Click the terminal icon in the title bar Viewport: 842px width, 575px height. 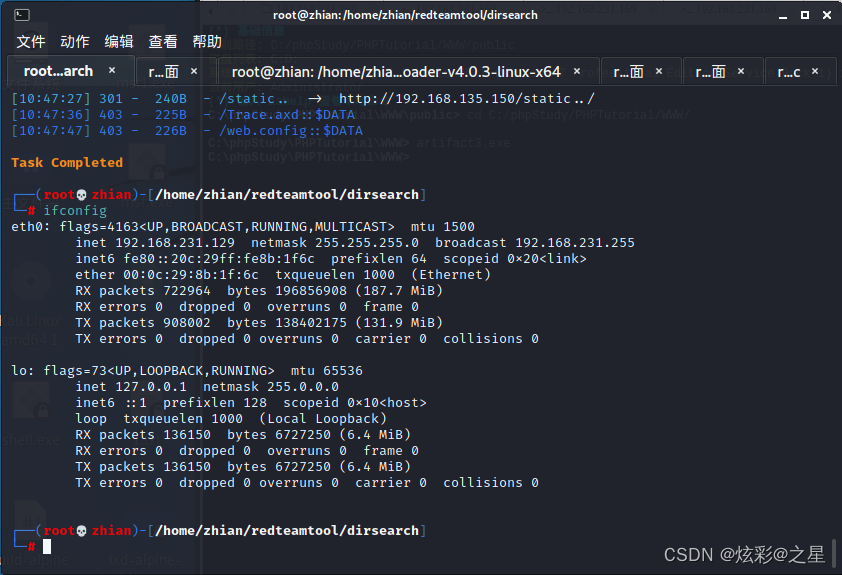[x=21, y=15]
